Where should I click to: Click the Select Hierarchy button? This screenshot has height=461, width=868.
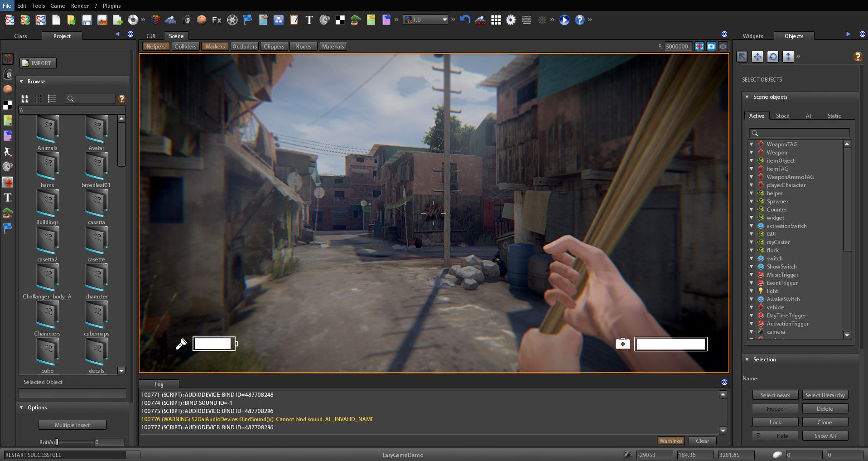[x=825, y=395]
